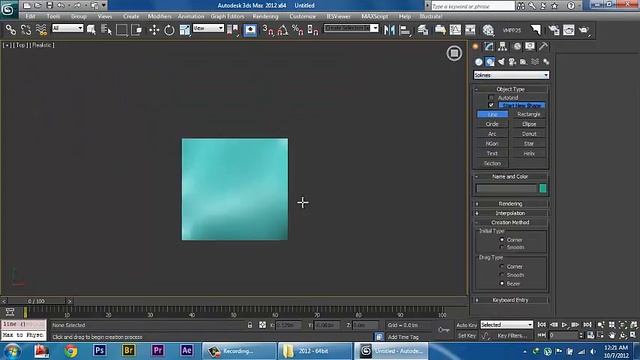Activate the Select and Move tool
The image size is (640, 360).
154,30
